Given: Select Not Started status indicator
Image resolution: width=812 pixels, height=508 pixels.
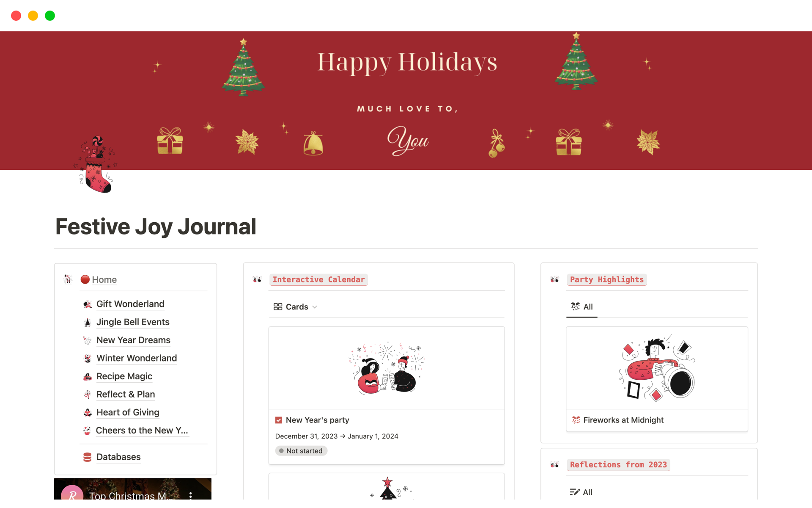Looking at the screenshot, I should click(x=301, y=450).
